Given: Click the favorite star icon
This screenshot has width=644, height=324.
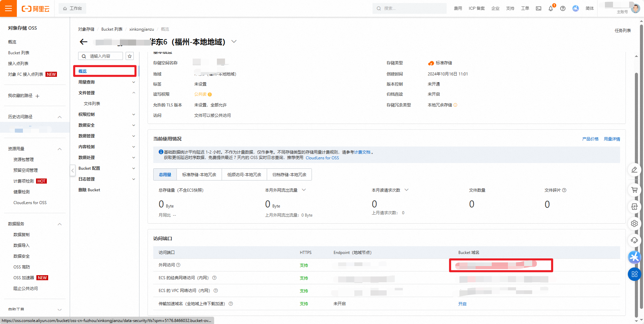Looking at the screenshot, I should 130,56.
